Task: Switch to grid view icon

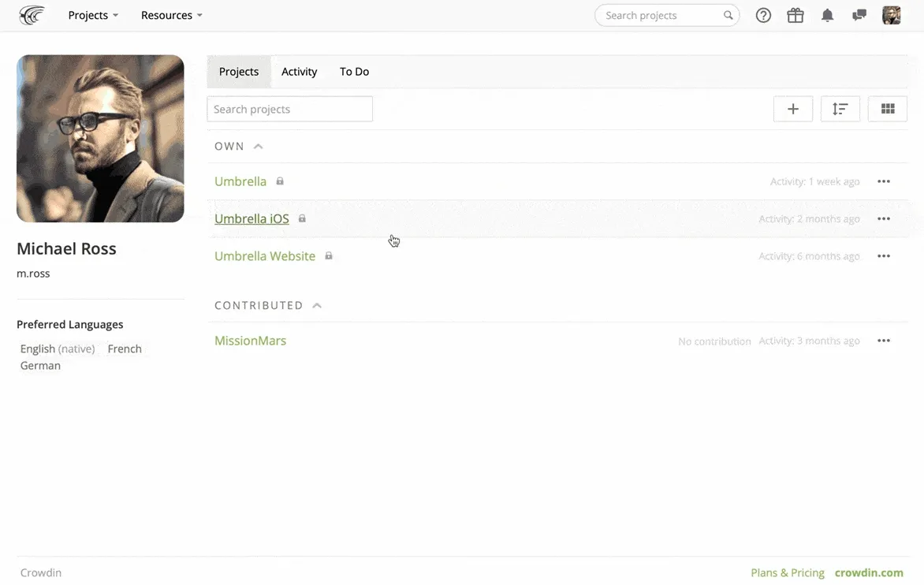Action: 888,109
